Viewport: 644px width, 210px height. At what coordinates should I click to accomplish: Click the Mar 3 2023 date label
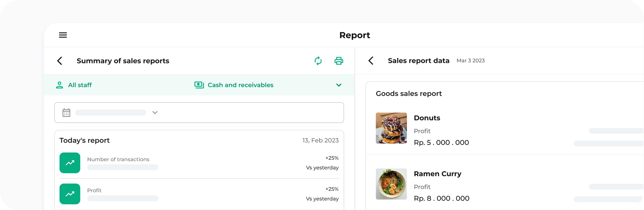[471, 60]
